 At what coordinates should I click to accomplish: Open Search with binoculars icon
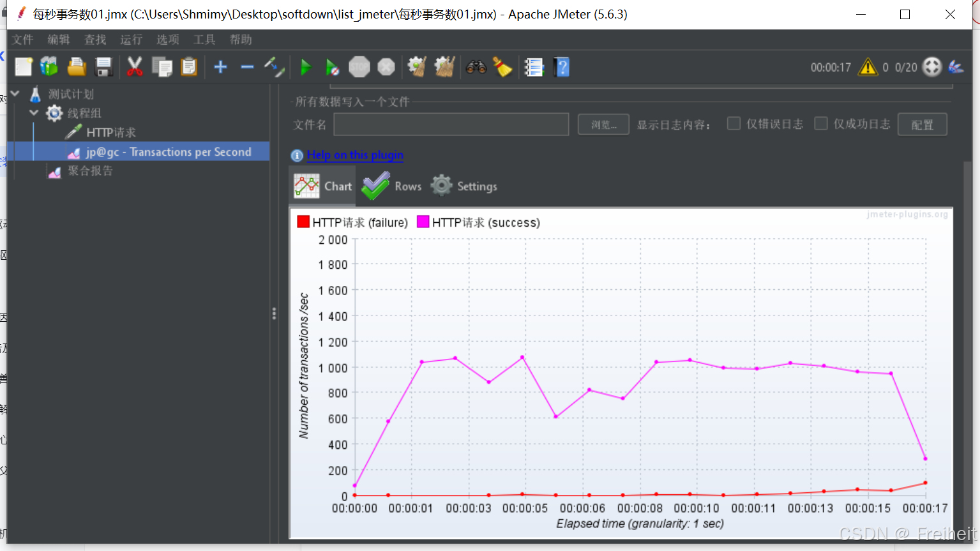[476, 66]
